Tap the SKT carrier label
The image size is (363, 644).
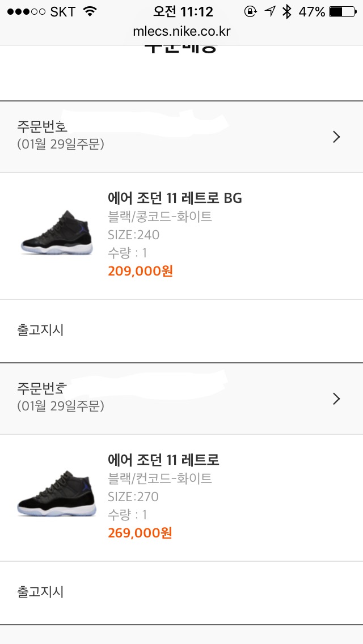pos(62,11)
